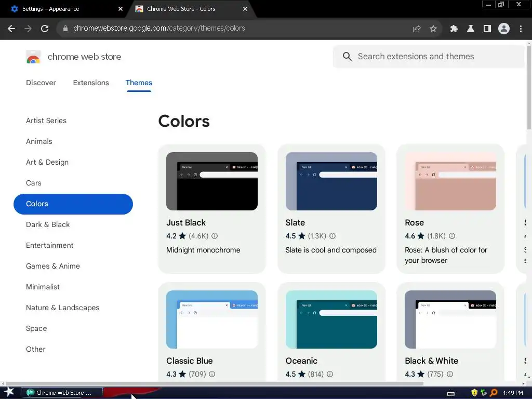Viewport: 532px width, 399px height.
Task: Click the Search extensions and themes field
Action: (x=429, y=56)
